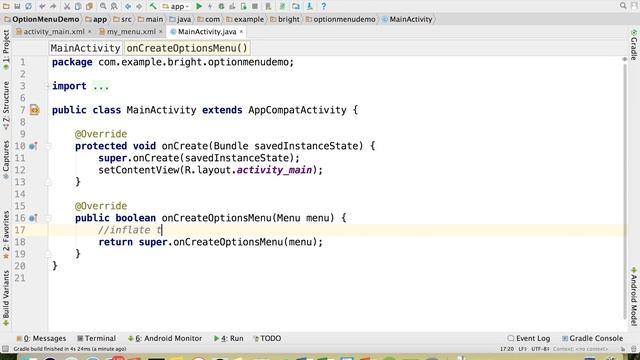This screenshot has height=360, width=640.
Task: Click the UTF-8 encoding status indicator
Action: (x=540, y=349)
